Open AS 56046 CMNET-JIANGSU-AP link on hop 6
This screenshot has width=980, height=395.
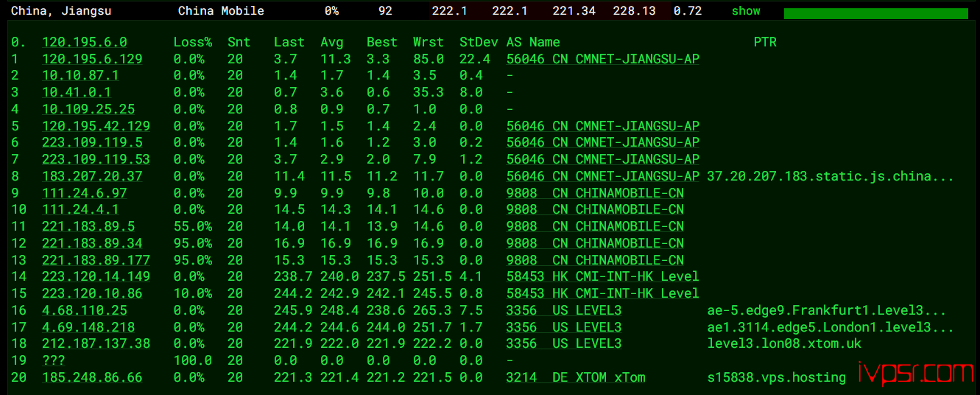tap(603, 142)
